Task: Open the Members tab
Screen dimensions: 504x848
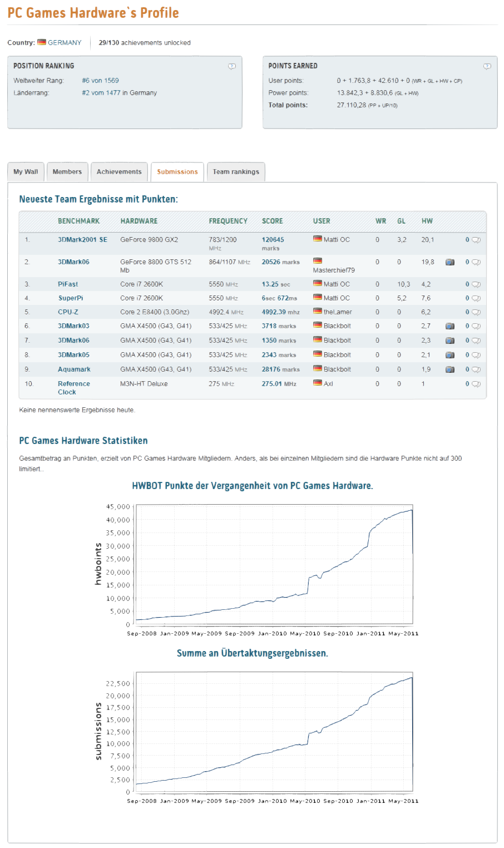Action: (x=67, y=172)
